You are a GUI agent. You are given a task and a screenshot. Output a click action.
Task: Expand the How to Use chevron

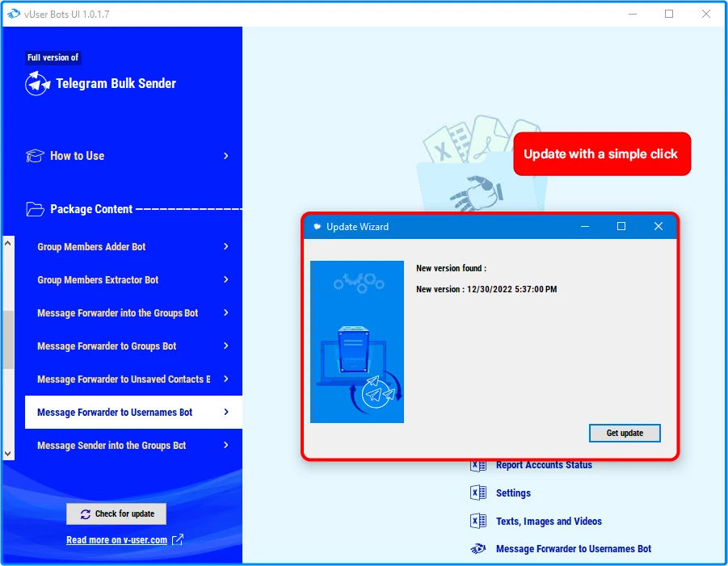(226, 156)
